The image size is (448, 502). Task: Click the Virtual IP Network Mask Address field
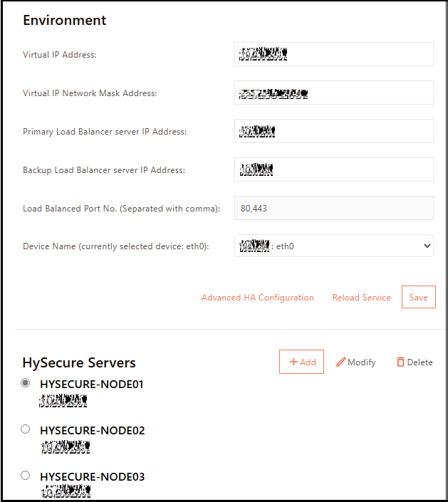pos(333,93)
